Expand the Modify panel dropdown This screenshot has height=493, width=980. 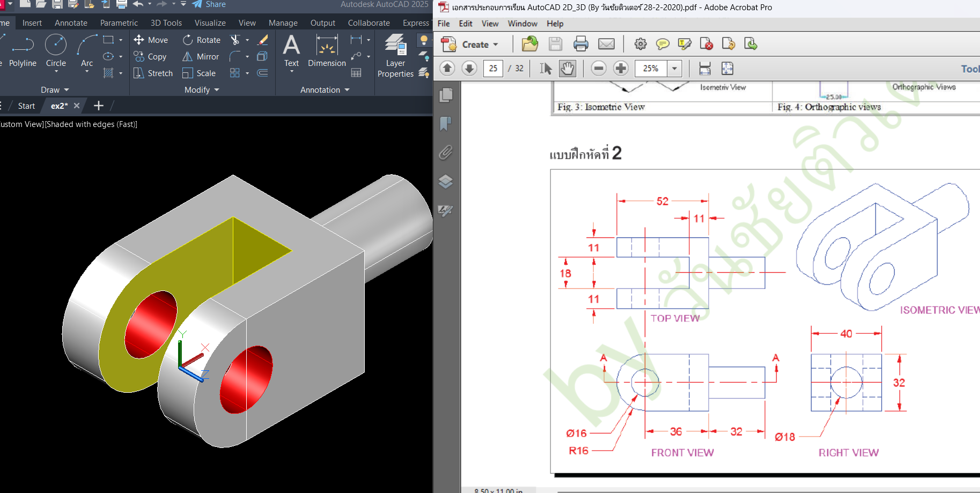tap(202, 90)
